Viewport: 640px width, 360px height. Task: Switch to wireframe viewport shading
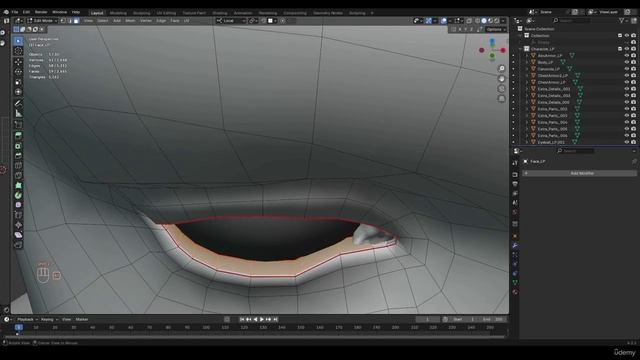[x=477, y=20]
